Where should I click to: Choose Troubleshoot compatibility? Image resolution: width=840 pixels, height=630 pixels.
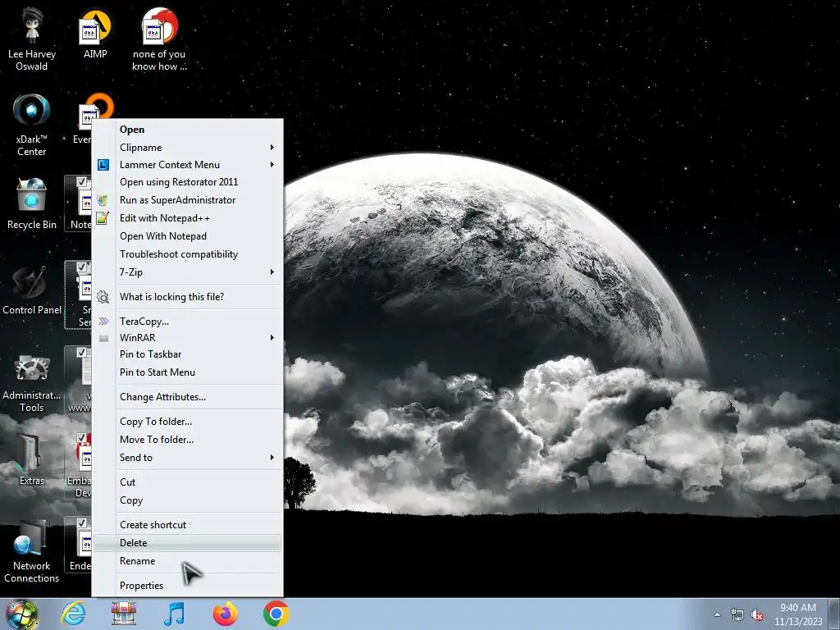188,254
